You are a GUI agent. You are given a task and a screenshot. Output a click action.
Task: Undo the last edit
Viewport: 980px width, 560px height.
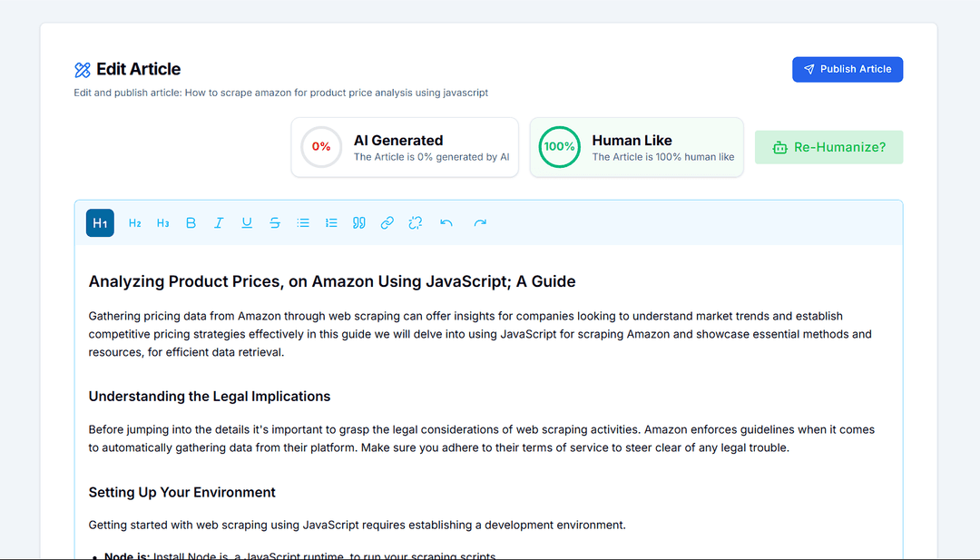[446, 223]
